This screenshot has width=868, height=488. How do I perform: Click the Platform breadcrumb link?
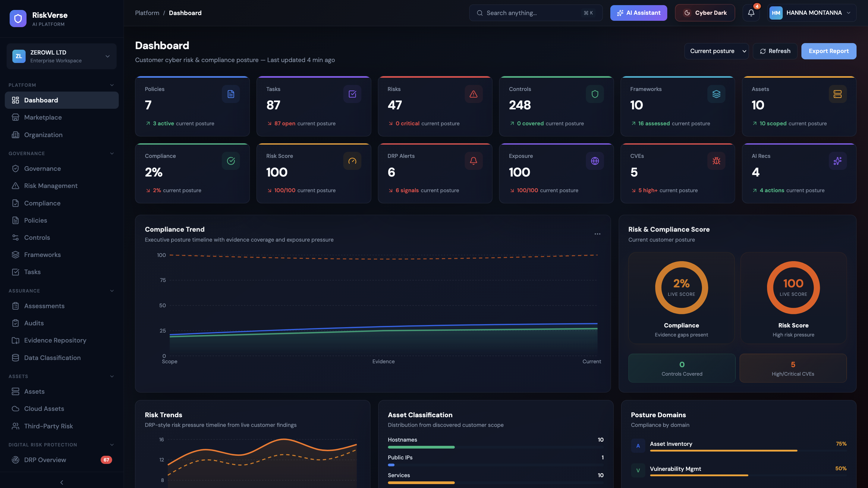pyautogui.click(x=147, y=13)
